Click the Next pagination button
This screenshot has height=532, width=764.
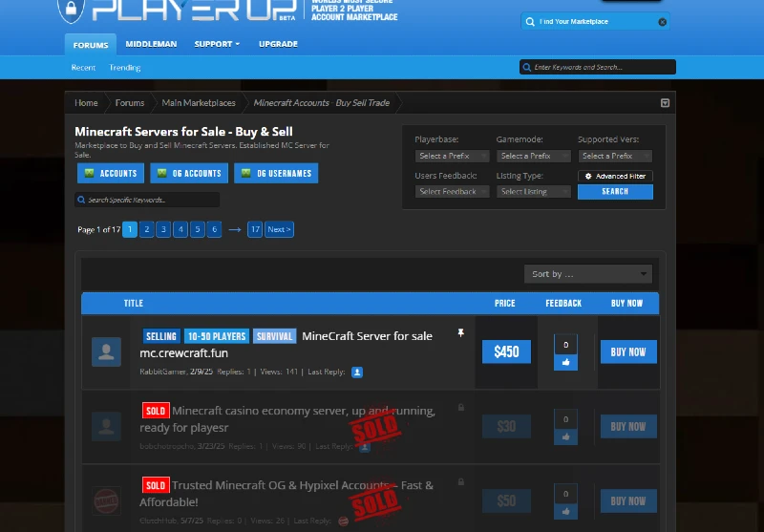coord(279,229)
